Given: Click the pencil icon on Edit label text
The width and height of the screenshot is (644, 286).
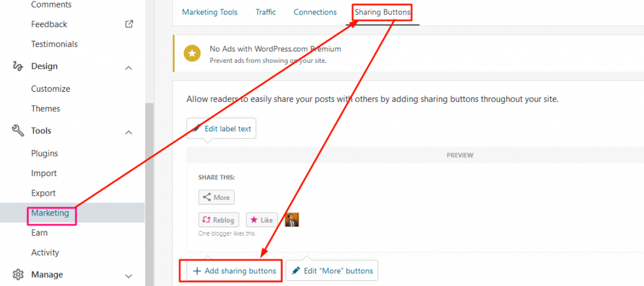Looking at the screenshot, I should click(197, 128).
